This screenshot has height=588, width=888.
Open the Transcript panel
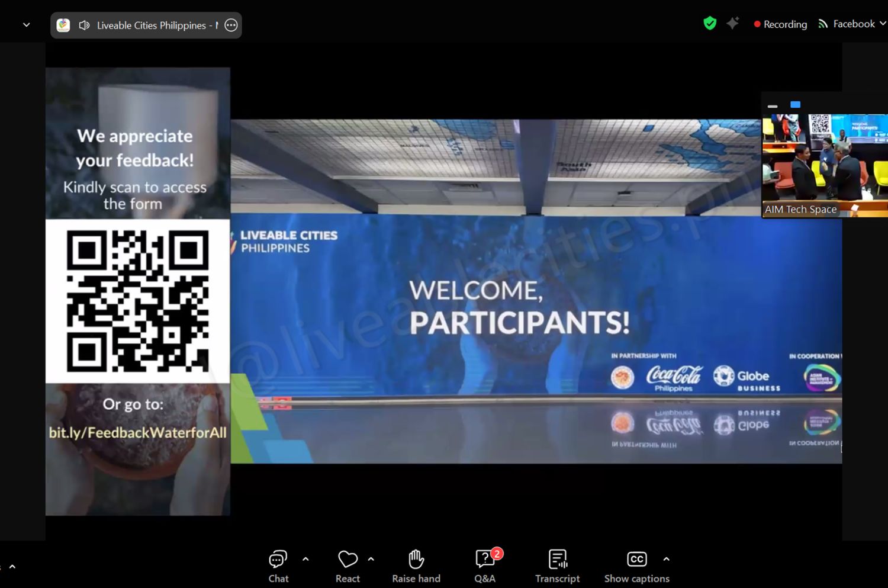[558, 566]
